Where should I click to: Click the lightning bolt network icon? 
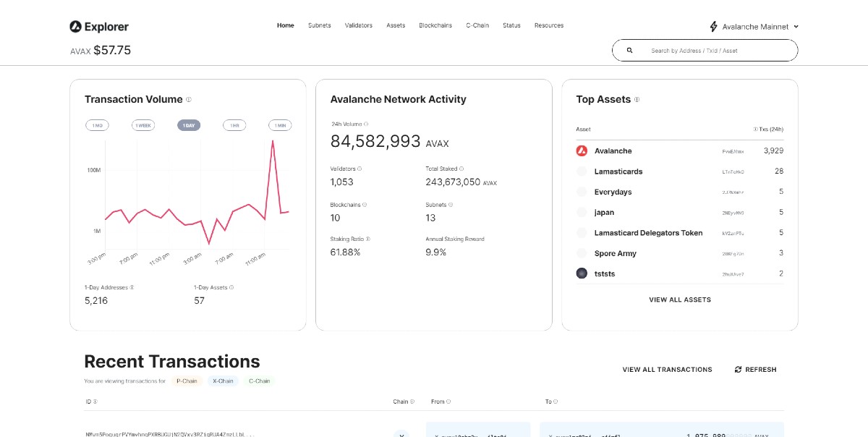(714, 27)
